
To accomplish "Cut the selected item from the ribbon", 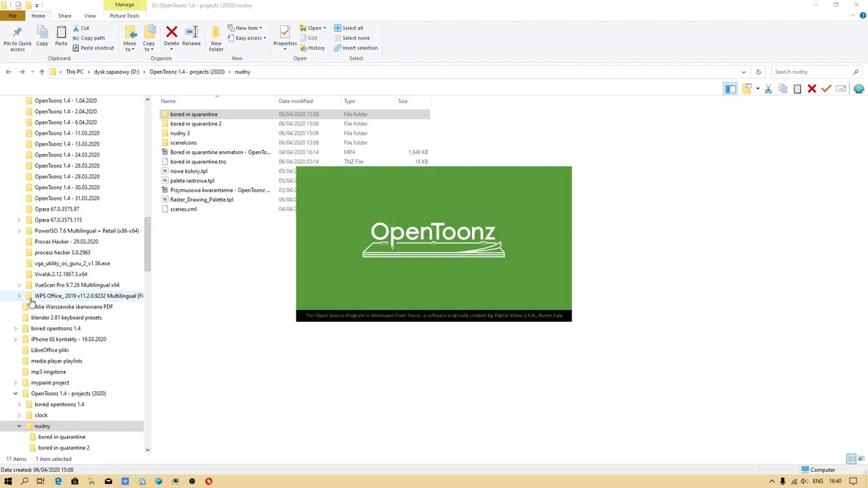I will coord(81,28).
